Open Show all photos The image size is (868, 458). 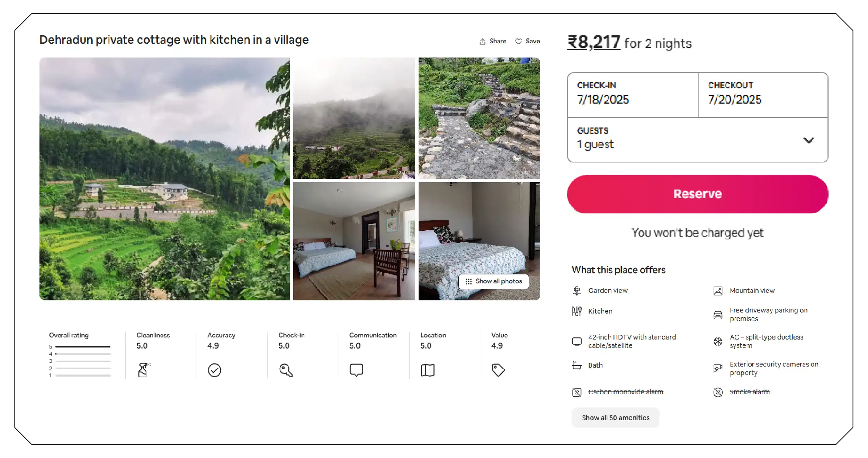pyautogui.click(x=493, y=281)
